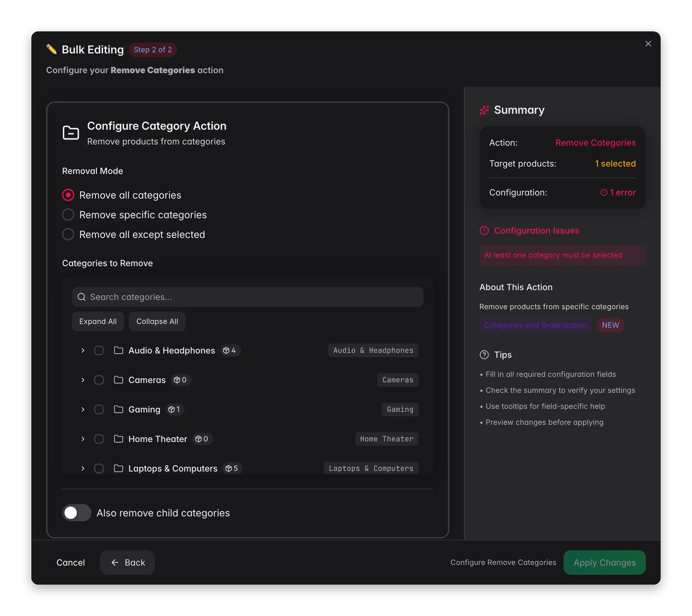Check the Cameras checkbox
Image resolution: width=692 pixels, height=616 pixels.
pos(99,380)
